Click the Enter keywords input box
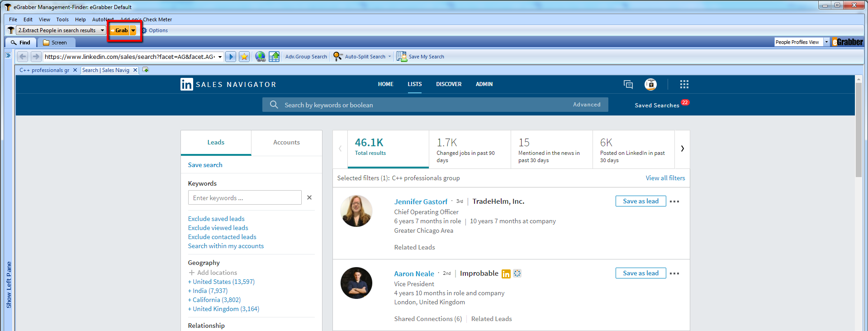 click(245, 198)
